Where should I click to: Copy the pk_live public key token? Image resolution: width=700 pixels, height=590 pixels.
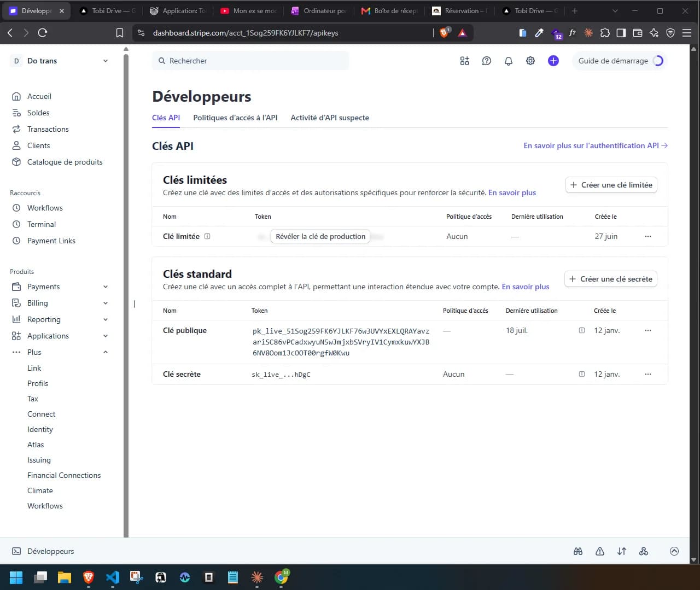(x=341, y=342)
